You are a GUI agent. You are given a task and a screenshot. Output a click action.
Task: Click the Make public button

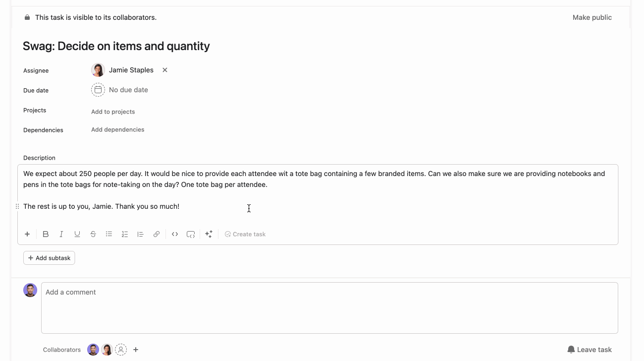point(592,17)
